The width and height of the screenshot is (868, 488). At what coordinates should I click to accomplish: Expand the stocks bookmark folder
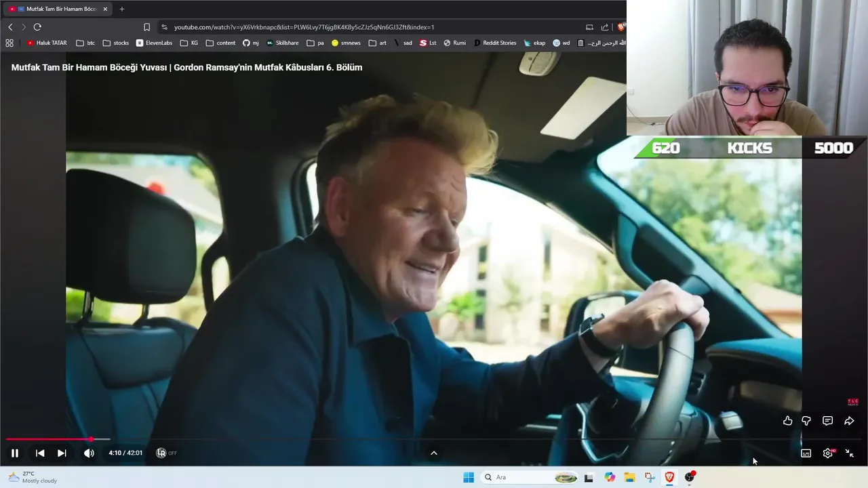click(x=115, y=43)
